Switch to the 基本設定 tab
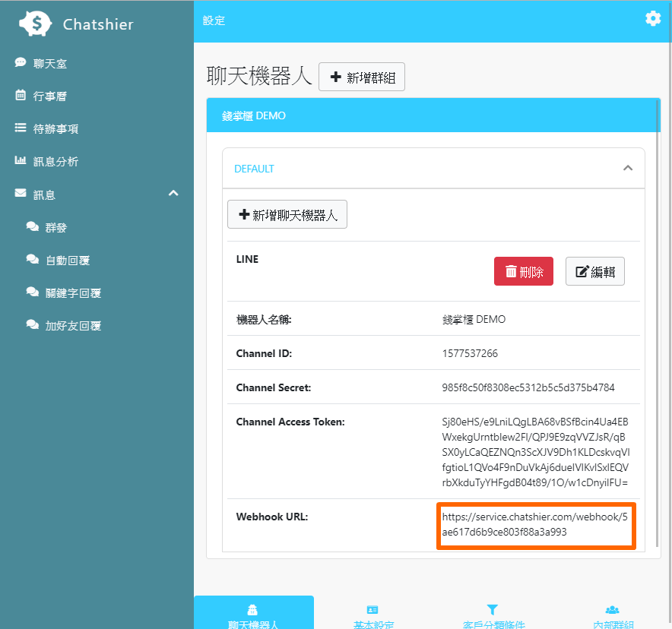The height and width of the screenshot is (629, 672). (x=373, y=613)
